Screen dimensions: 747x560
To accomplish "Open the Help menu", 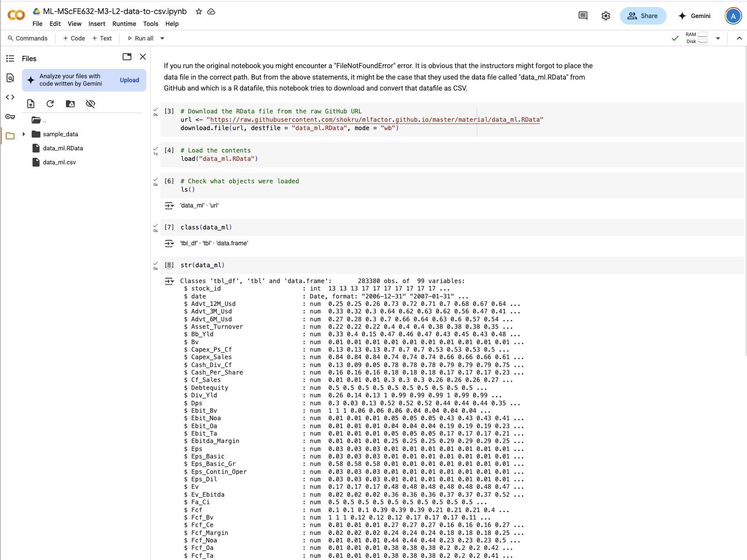I will 172,24.
